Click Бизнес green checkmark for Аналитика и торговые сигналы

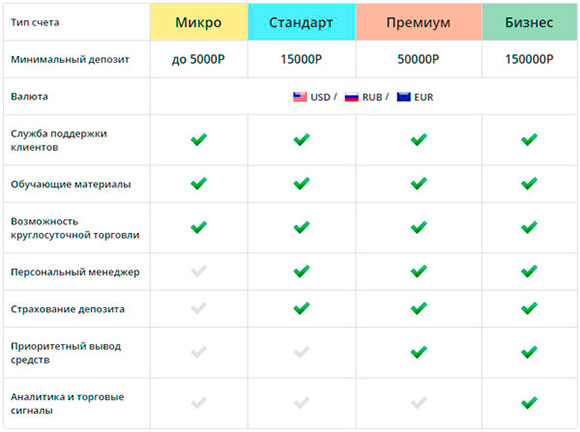tap(529, 402)
